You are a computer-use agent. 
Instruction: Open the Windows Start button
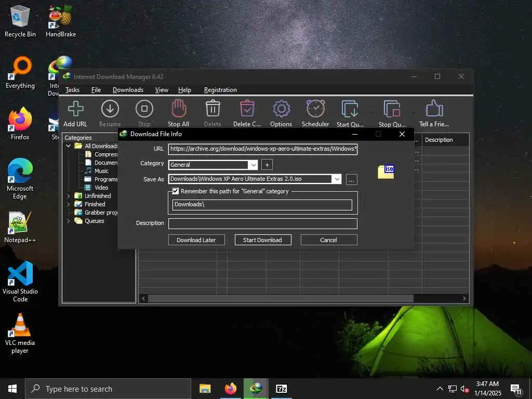[12, 389]
